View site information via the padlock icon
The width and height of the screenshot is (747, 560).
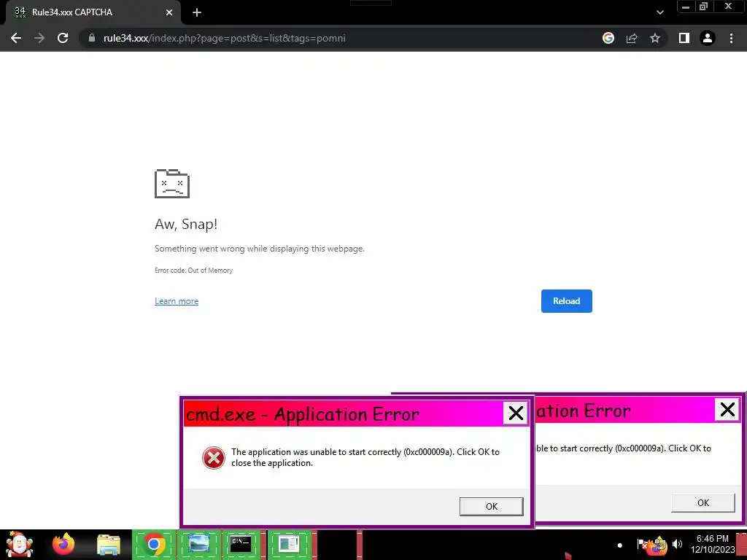(x=92, y=38)
